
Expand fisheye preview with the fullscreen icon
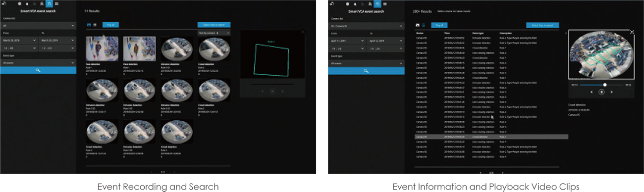pyautogui.click(x=632, y=32)
